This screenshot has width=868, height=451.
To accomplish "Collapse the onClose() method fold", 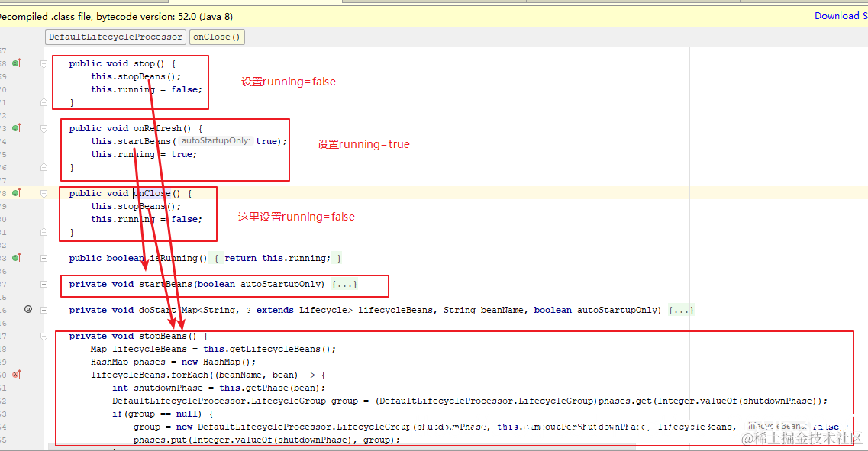I will (x=44, y=193).
